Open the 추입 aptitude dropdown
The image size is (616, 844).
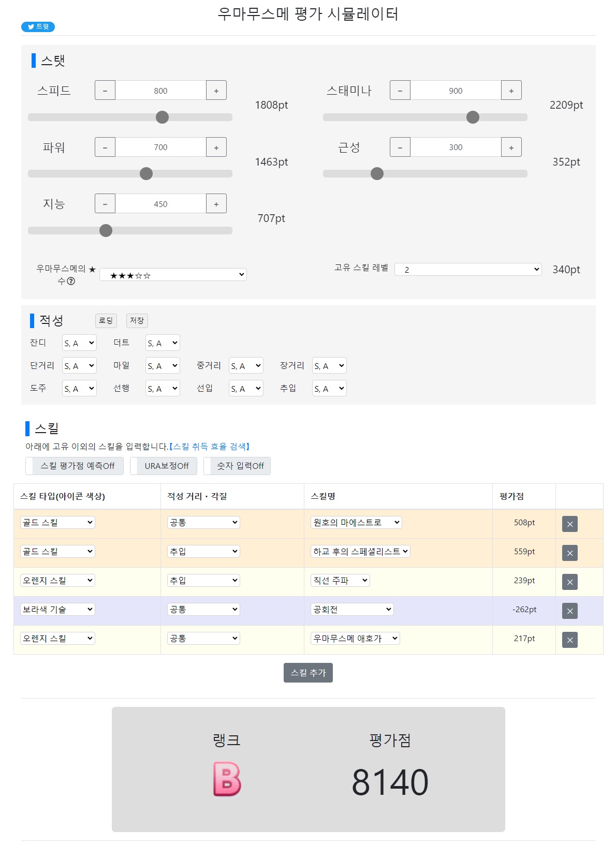pos(329,388)
